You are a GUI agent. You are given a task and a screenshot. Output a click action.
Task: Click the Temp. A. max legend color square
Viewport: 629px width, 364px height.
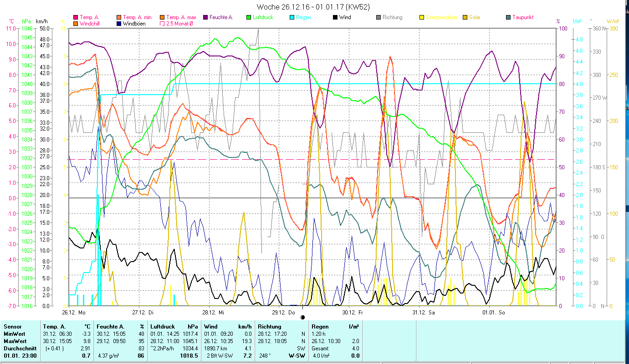coord(162,18)
